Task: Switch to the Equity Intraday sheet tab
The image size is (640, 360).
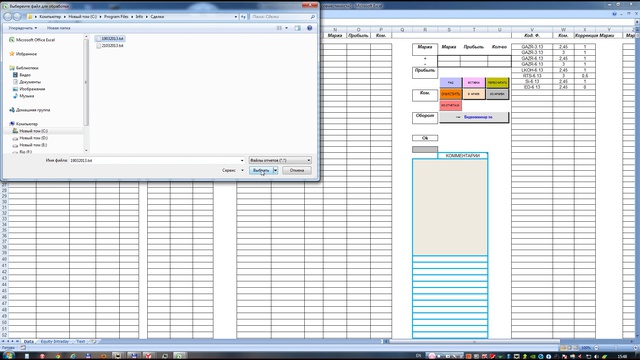Action: coord(55,341)
